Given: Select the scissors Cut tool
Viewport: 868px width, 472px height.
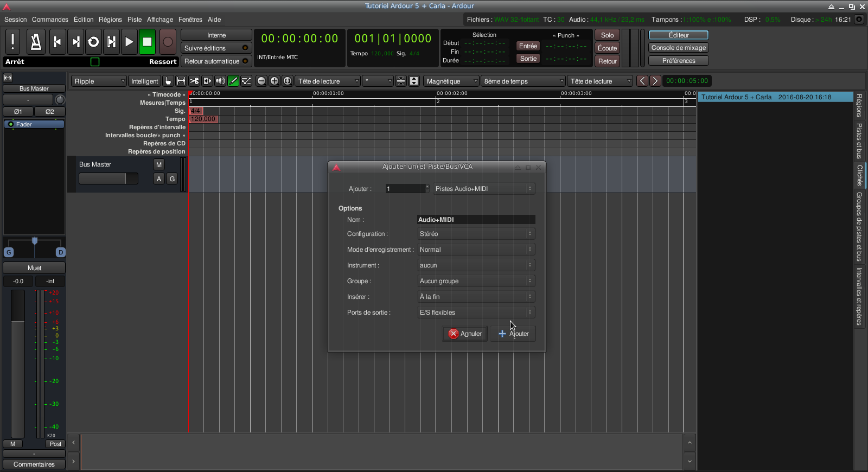Looking at the screenshot, I should pyautogui.click(x=194, y=81).
